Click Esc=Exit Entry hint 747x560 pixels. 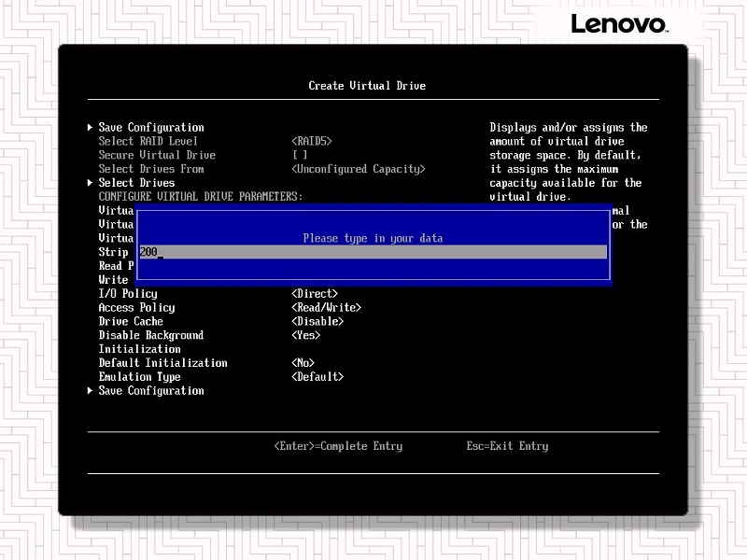[507, 446]
